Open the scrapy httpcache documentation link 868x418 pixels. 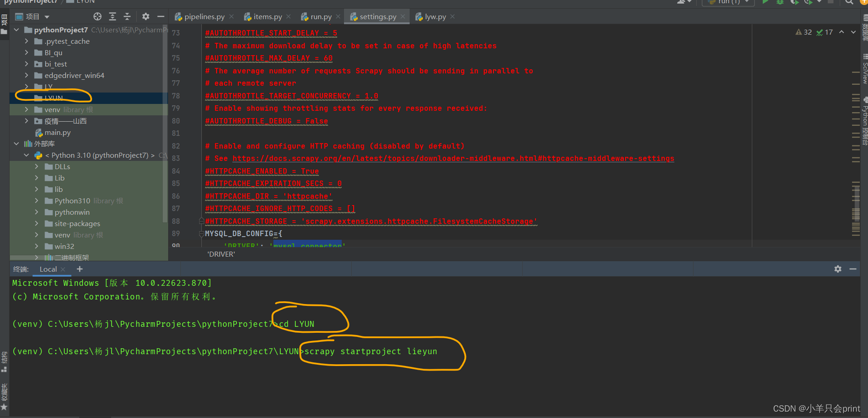click(453, 158)
